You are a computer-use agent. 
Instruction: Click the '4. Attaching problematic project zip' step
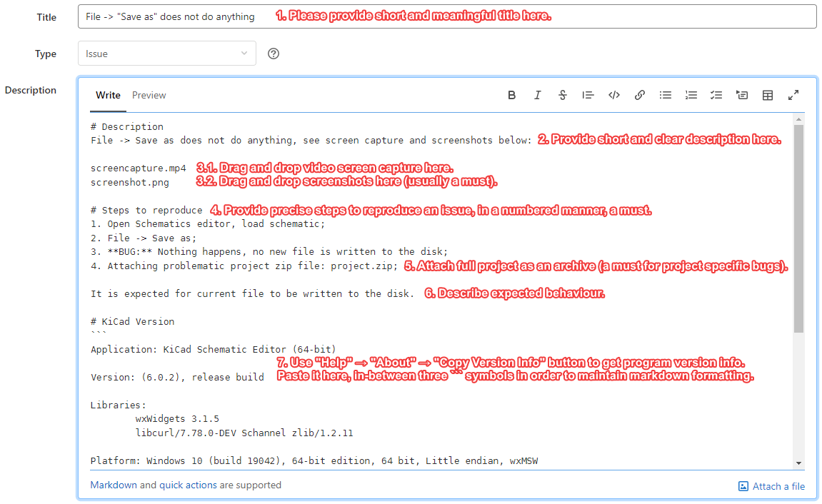click(244, 266)
